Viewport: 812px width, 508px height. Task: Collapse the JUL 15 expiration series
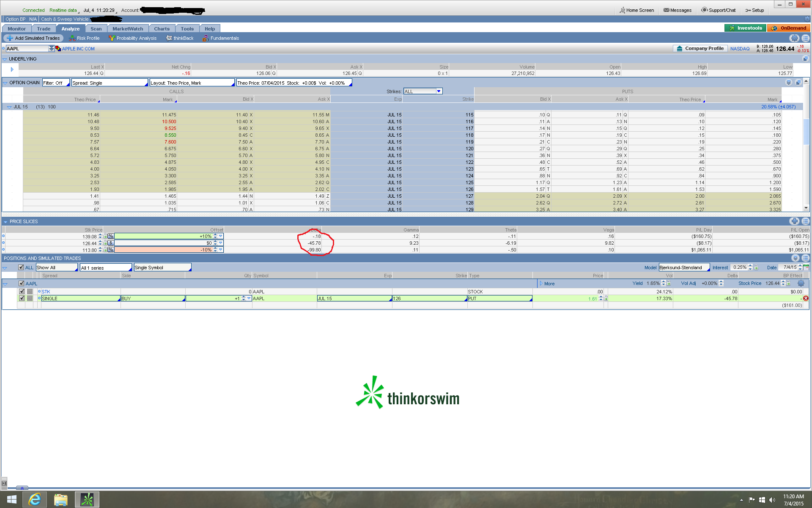9,107
